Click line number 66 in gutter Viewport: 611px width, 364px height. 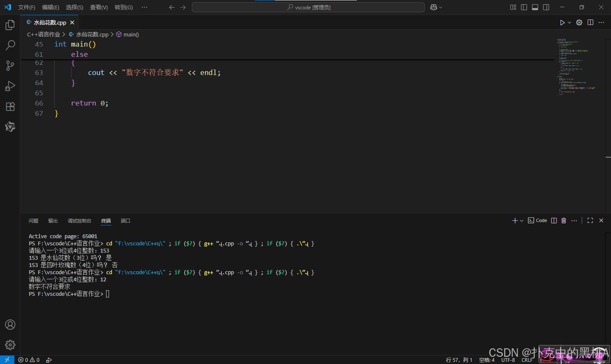coord(39,103)
